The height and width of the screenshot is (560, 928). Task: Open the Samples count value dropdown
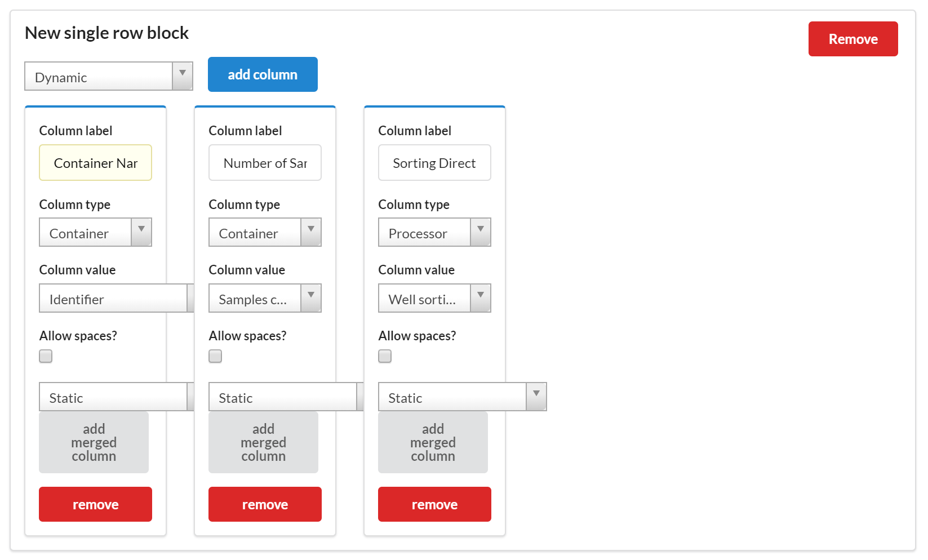(265, 299)
